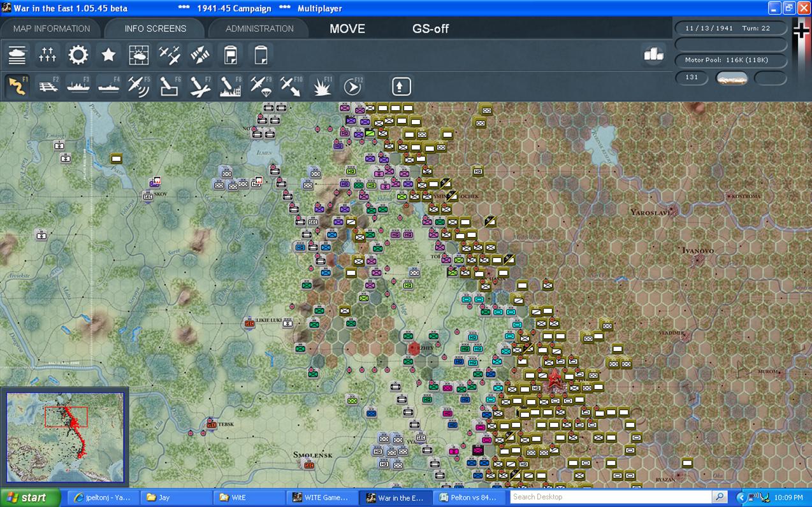Click the MOVE mode label
This screenshot has width=812, height=507.
(347, 29)
